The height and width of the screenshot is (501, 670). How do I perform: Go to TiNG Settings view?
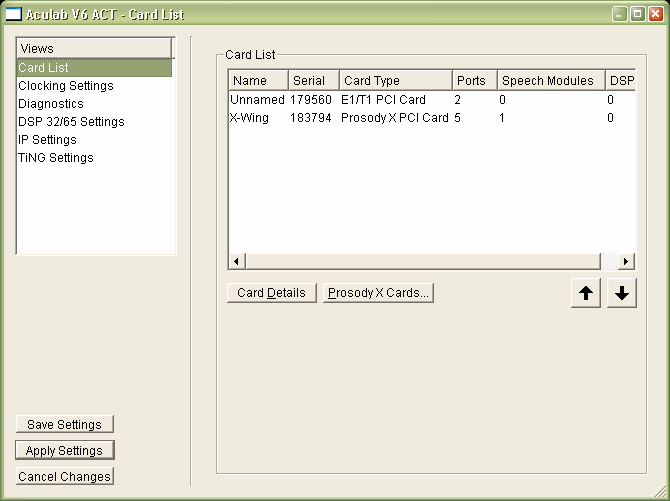pos(56,158)
